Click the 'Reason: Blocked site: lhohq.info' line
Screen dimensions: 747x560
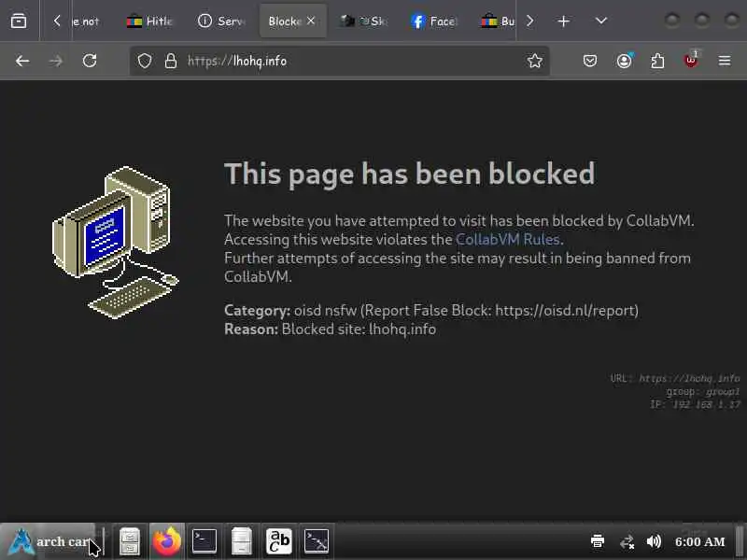331,329
